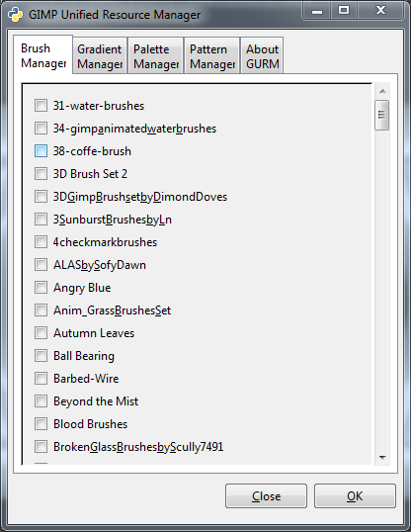Open the Palette Manager tab

coord(156,56)
